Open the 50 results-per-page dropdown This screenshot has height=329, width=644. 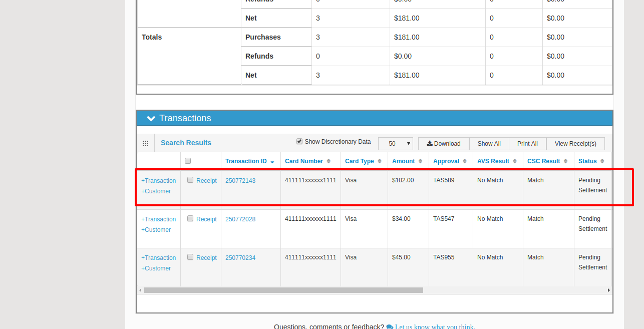[x=395, y=144]
